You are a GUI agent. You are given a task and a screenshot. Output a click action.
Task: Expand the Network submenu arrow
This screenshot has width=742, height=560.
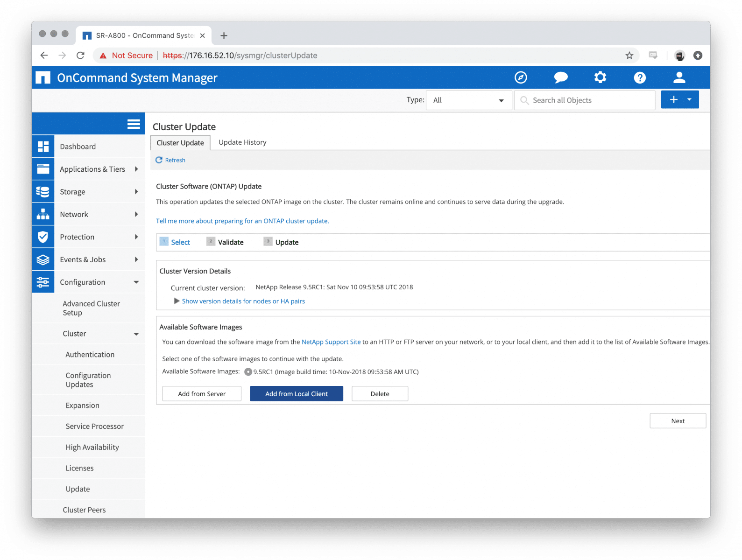click(136, 214)
